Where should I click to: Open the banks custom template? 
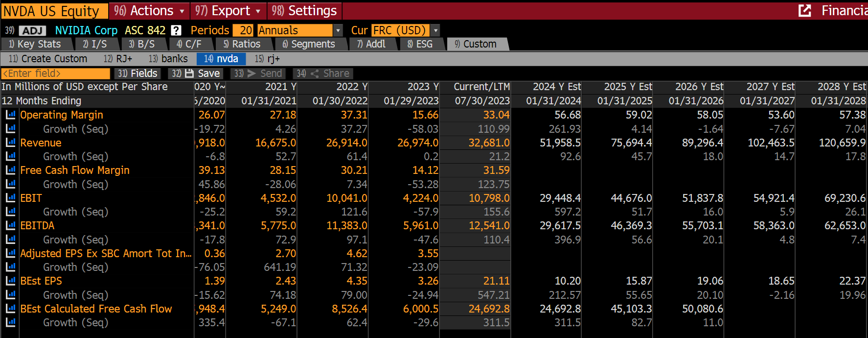point(168,59)
